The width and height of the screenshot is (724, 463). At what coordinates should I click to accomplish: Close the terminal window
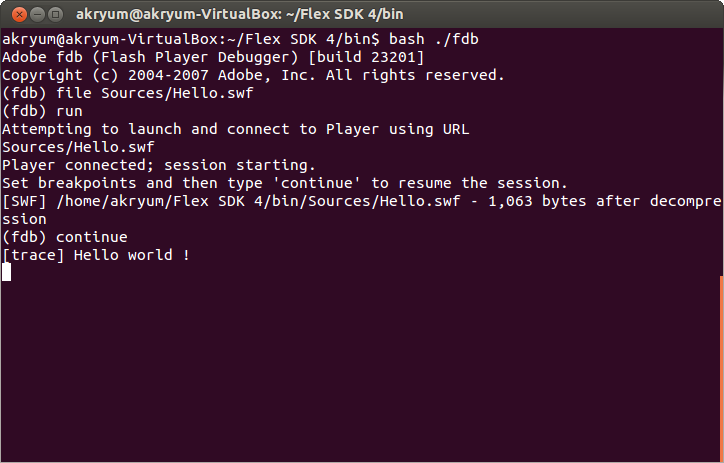(13, 14)
